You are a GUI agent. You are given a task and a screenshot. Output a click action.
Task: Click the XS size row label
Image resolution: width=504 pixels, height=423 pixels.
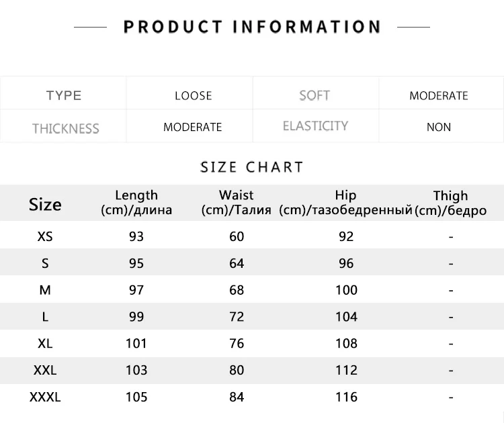45,236
